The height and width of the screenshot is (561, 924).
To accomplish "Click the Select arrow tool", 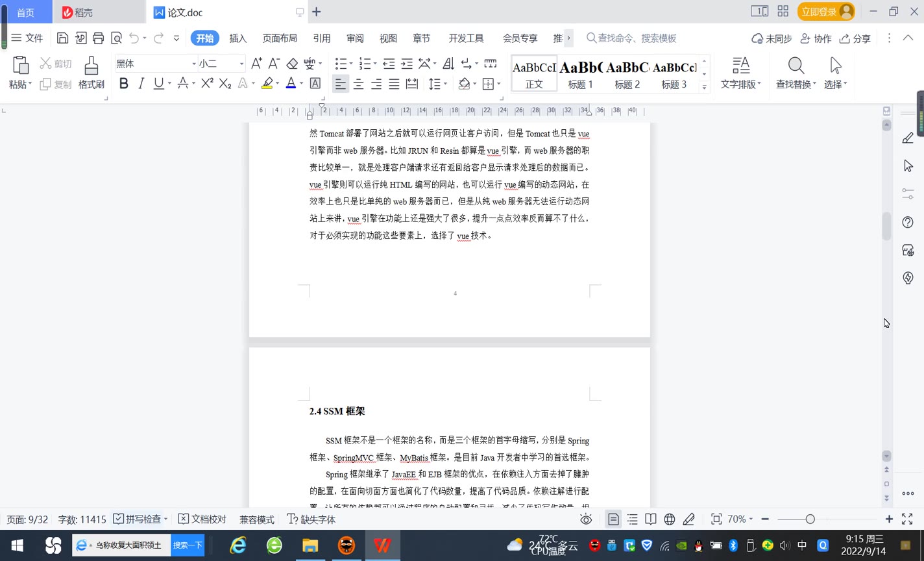I will [836, 66].
